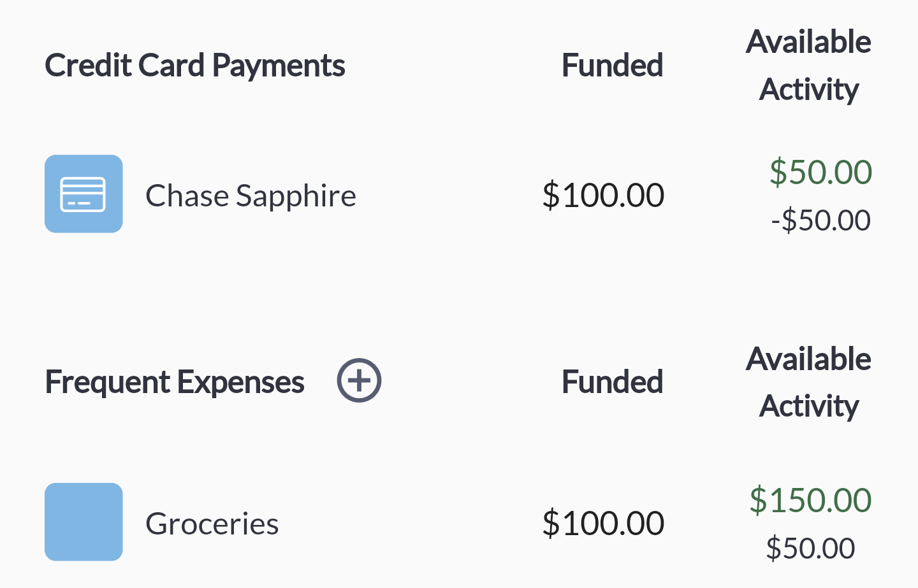This screenshot has width=918, height=588.
Task: Edit Groceries funded amount $100.00
Action: pyautogui.click(x=603, y=523)
